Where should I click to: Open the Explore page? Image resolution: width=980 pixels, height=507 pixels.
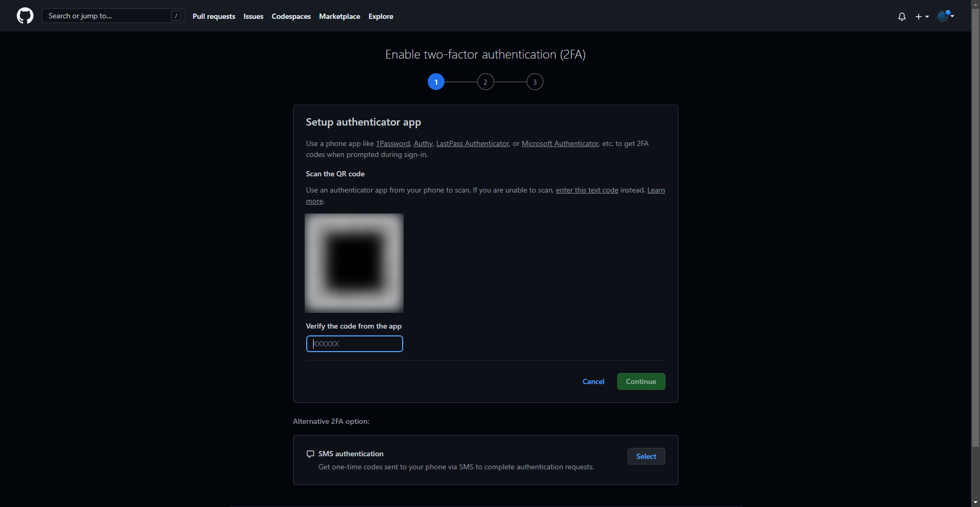(x=381, y=16)
